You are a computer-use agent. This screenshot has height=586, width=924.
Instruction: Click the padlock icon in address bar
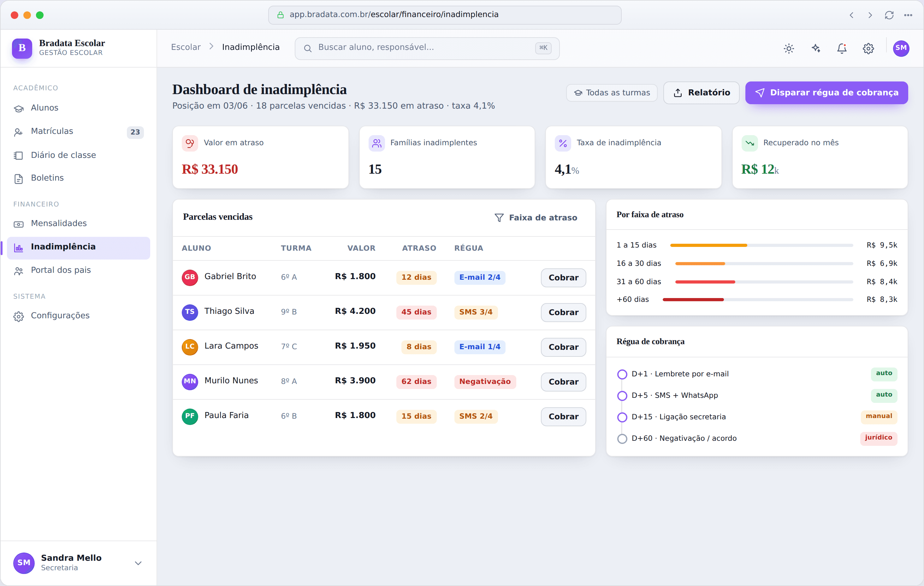pos(281,15)
